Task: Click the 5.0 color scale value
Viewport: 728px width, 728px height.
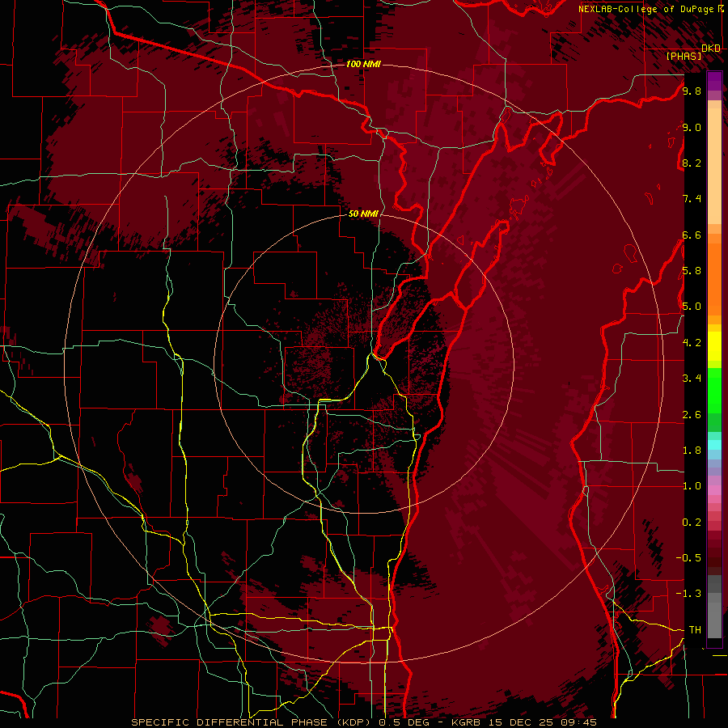Action: 692,307
